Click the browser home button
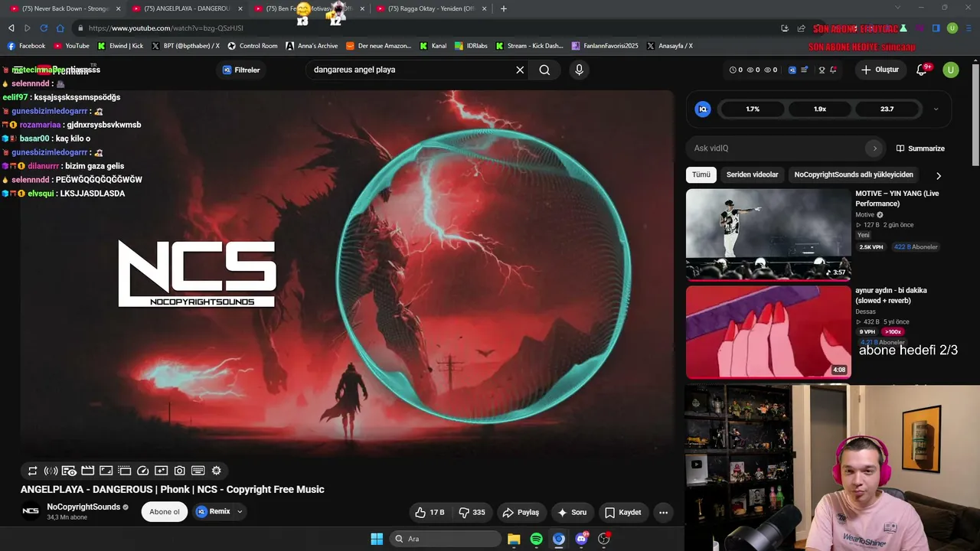This screenshot has width=980, height=551. pos(60,28)
